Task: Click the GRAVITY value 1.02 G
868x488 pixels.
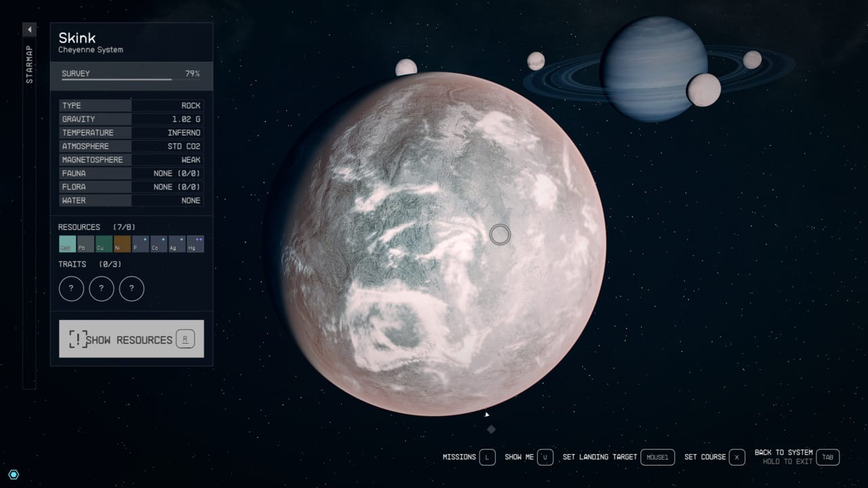Action: 186,119
